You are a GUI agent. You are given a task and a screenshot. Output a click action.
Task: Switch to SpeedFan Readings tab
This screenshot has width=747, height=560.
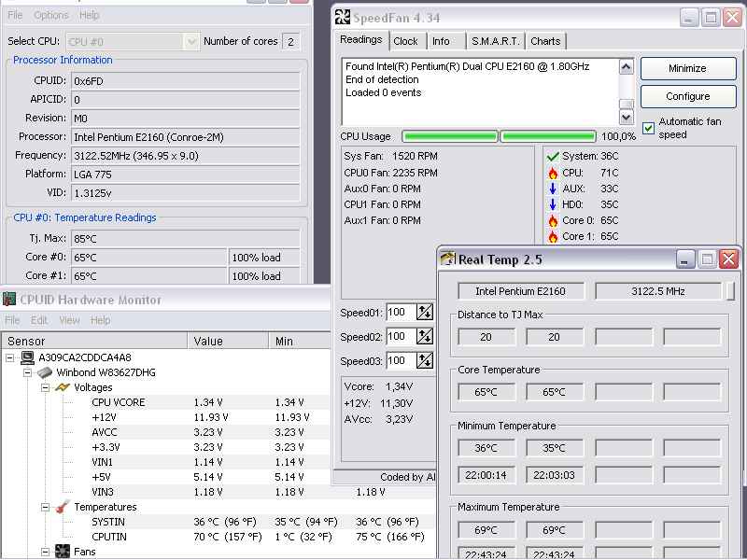(361, 39)
